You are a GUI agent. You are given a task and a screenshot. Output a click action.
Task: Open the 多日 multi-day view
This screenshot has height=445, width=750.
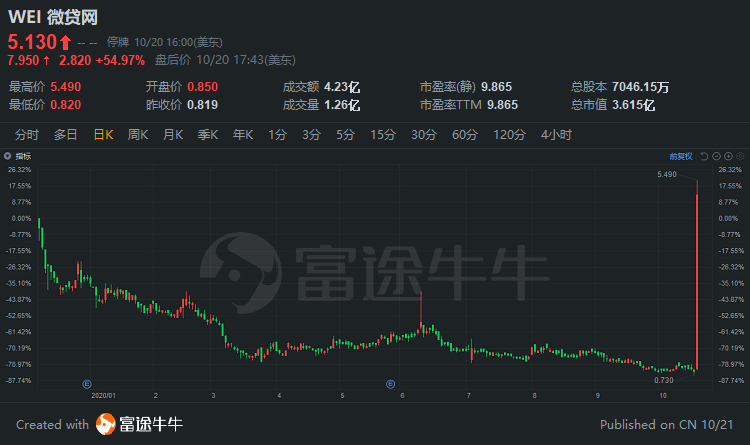pos(66,135)
